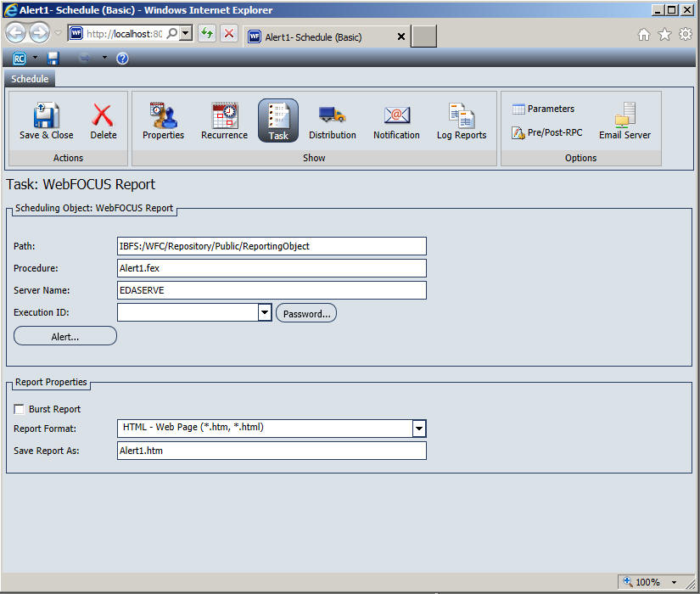Image resolution: width=700 pixels, height=594 pixels.
Task: Open Email Server settings
Action: 624,121
